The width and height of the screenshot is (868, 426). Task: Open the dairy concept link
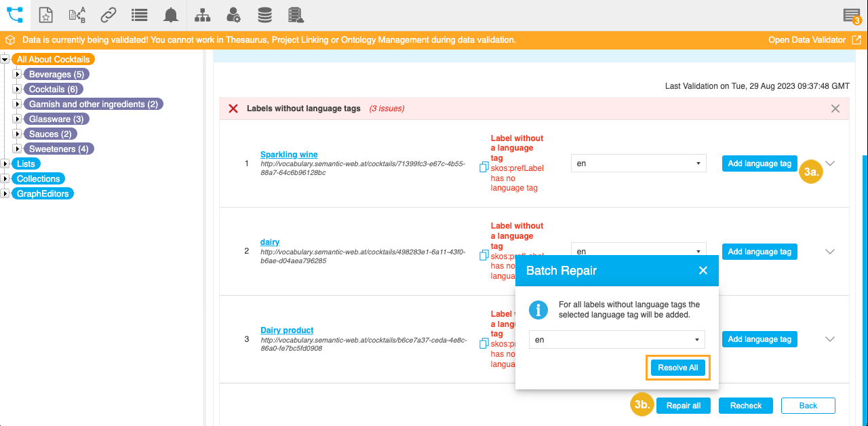pyautogui.click(x=269, y=241)
